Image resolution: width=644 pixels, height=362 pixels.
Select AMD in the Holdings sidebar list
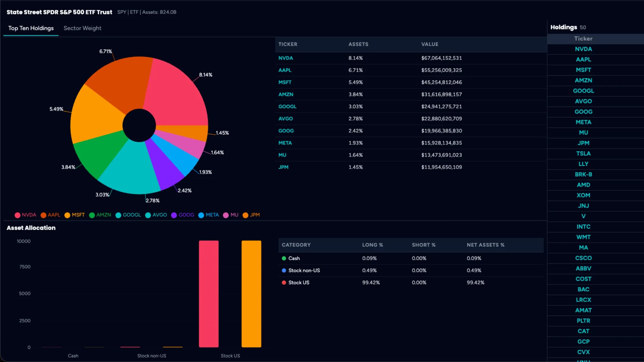(x=583, y=185)
